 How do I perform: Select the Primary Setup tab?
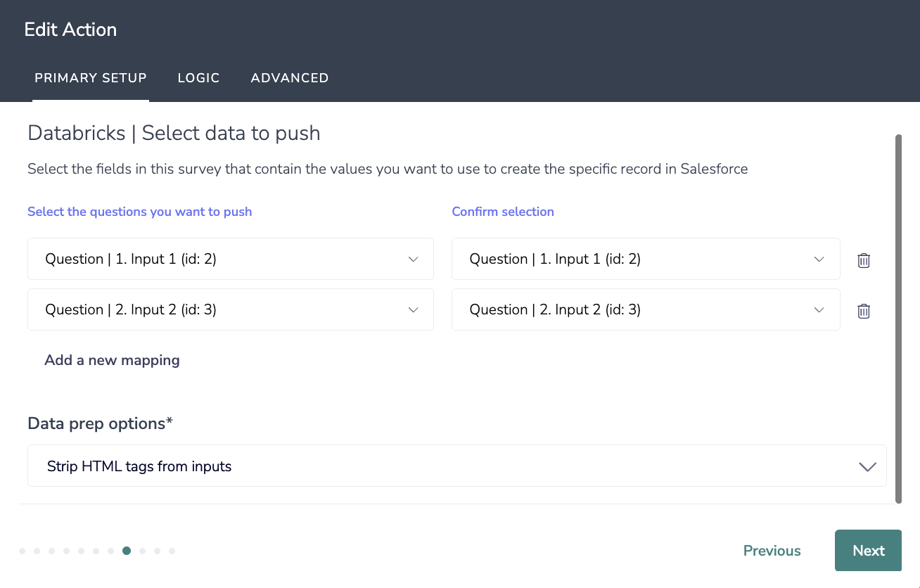coord(91,78)
